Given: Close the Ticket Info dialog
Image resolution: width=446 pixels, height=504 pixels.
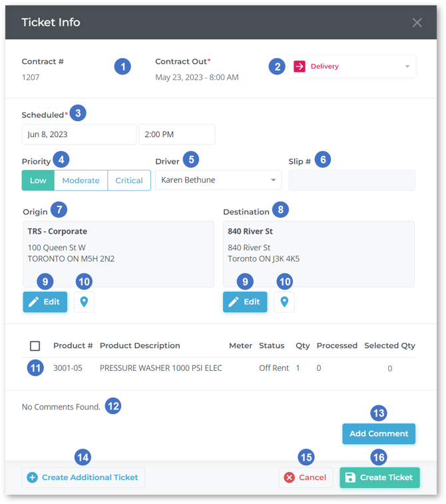Looking at the screenshot, I should (x=417, y=23).
